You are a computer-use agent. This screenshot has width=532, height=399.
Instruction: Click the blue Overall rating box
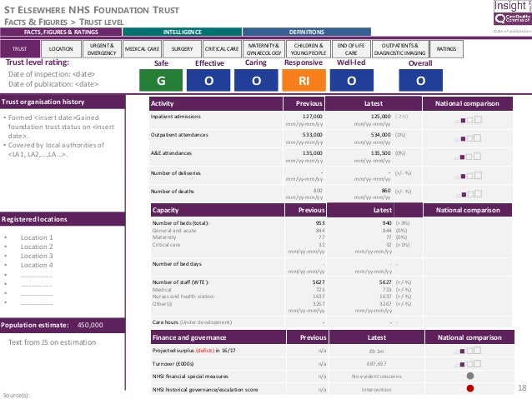[421, 80]
